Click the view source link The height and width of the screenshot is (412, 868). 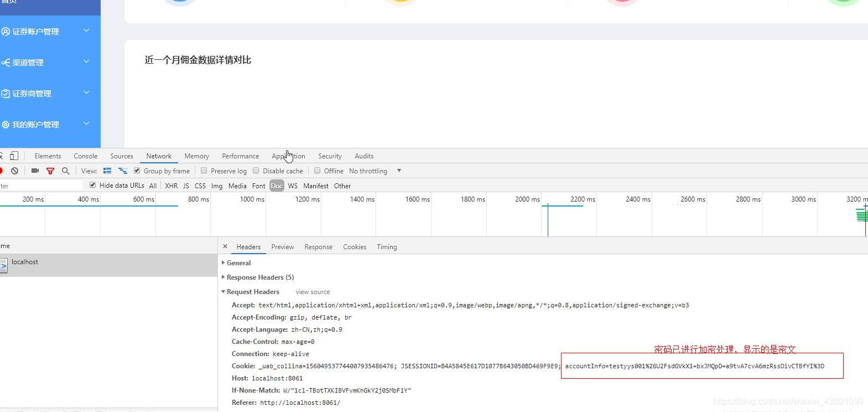[313, 292]
